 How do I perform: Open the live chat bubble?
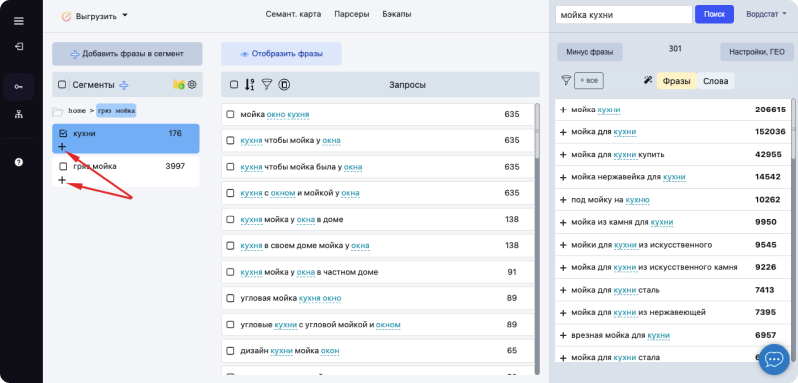point(774,360)
